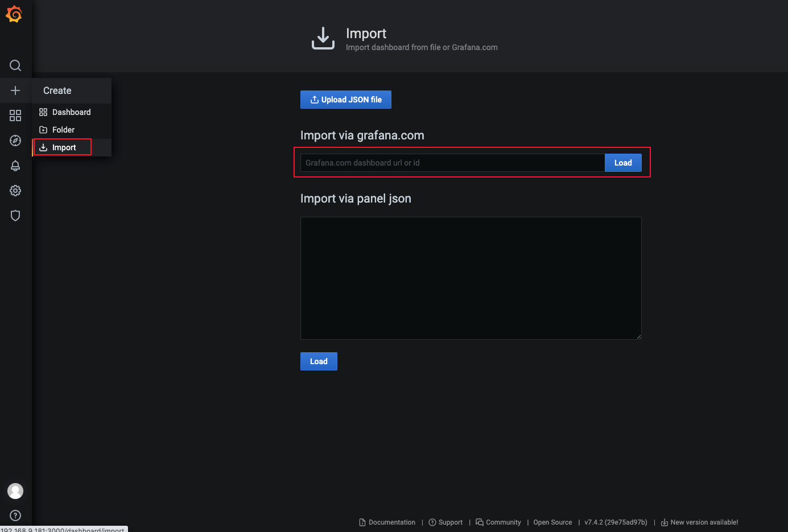
Task: Select Dashboard in the Create menu
Action: pyautogui.click(x=72, y=112)
